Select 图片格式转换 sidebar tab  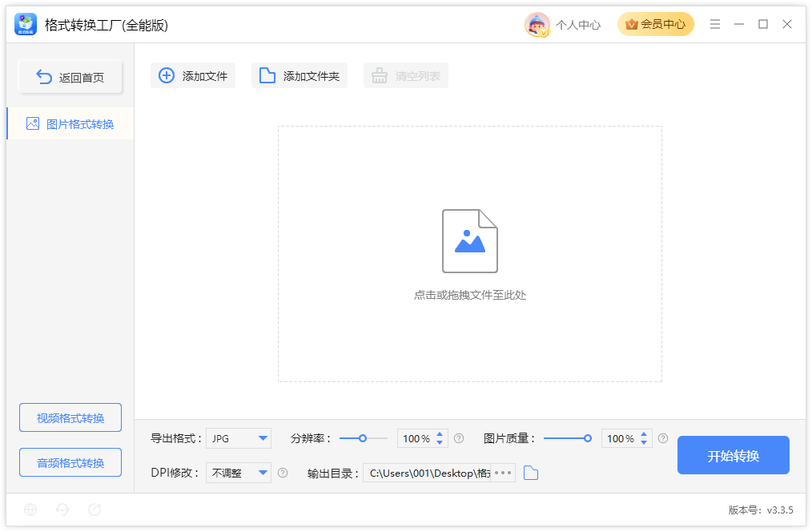pos(70,124)
